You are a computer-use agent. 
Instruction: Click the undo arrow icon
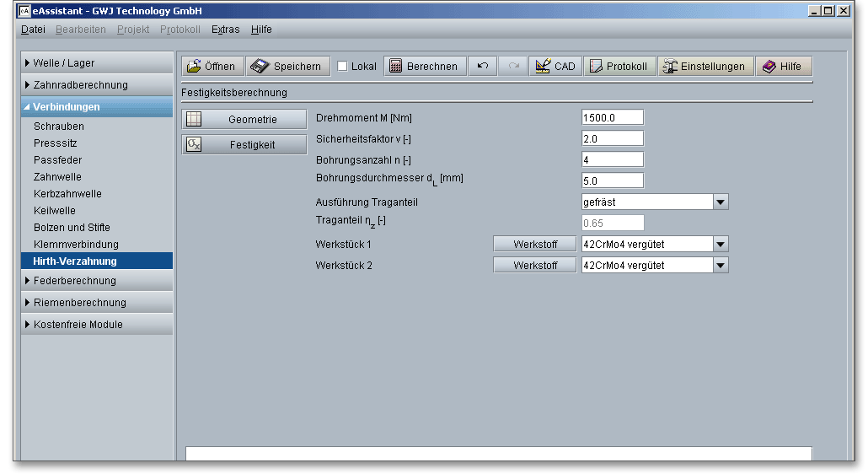click(x=482, y=67)
